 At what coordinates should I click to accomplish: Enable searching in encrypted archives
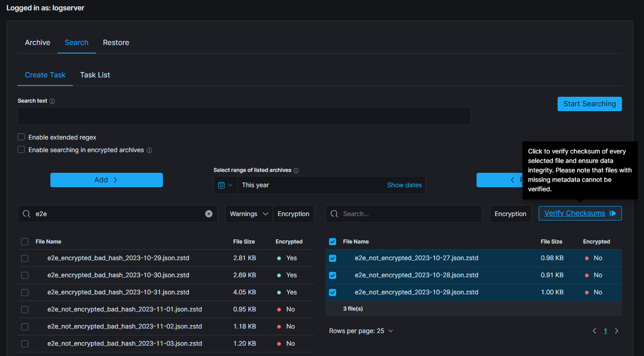(x=21, y=150)
